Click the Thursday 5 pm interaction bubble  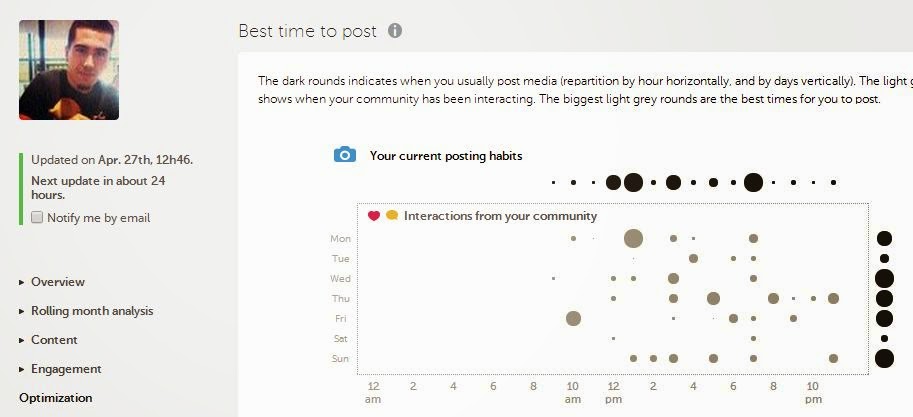click(x=713, y=298)
